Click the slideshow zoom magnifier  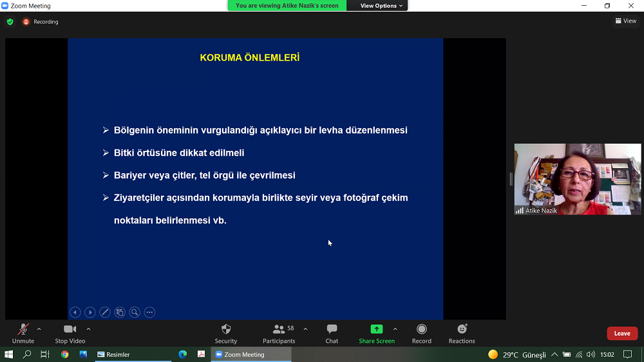coord(135,312)
